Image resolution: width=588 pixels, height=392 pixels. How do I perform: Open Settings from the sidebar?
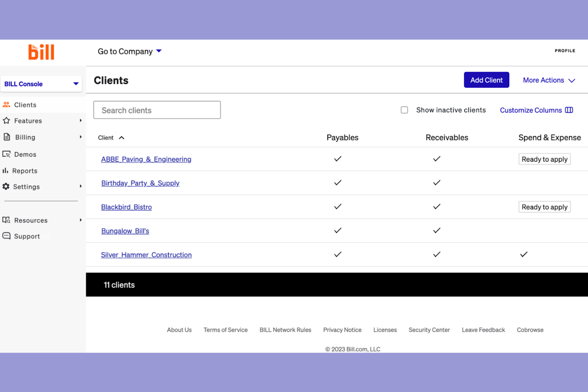coord(27,187)
